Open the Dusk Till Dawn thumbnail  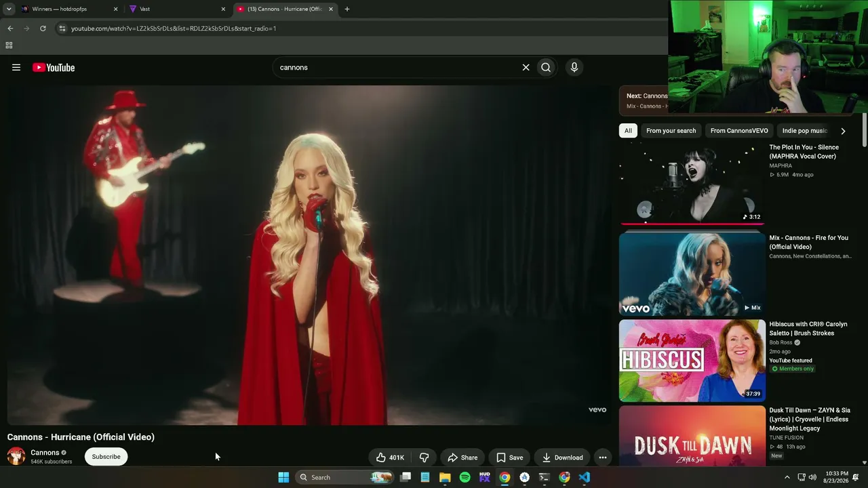point(692,435)
